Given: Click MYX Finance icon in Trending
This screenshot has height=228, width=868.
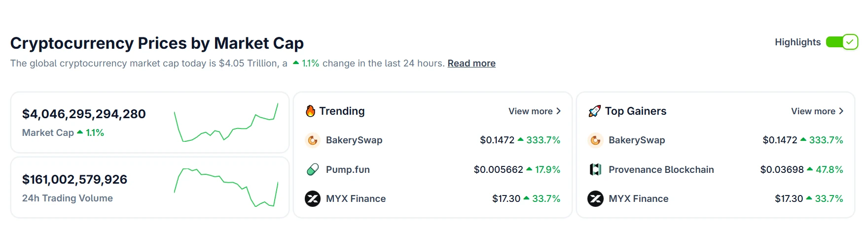Looking at the screenshot, I should click(313, 198).
